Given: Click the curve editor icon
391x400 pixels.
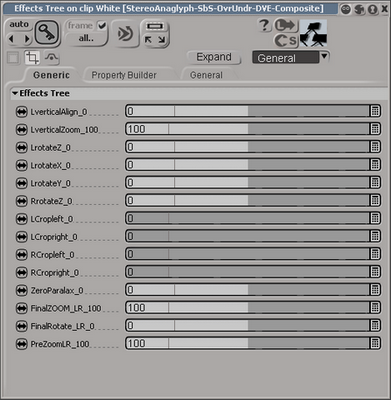Looking at the screenshot, I should [51, 58].
